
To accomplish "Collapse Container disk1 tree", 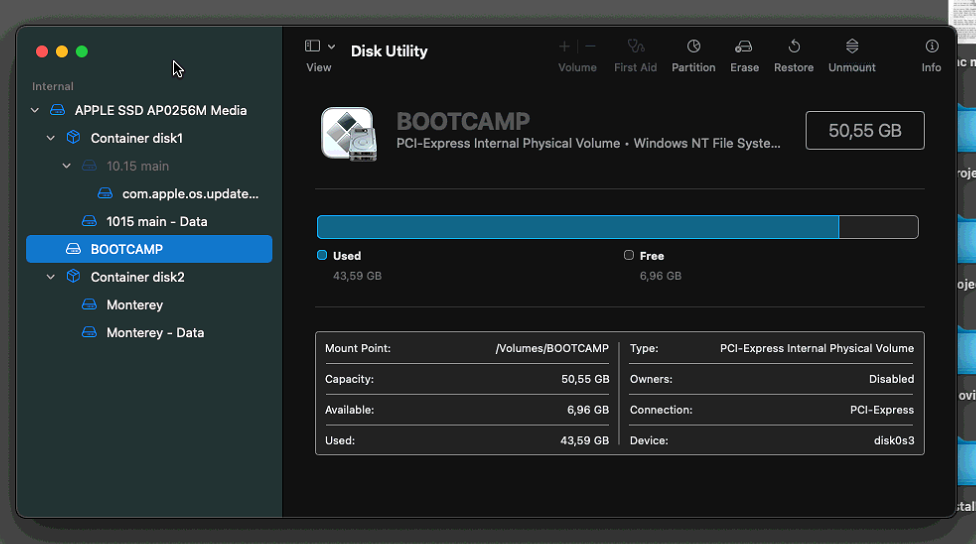I will [x=51, y=138].
